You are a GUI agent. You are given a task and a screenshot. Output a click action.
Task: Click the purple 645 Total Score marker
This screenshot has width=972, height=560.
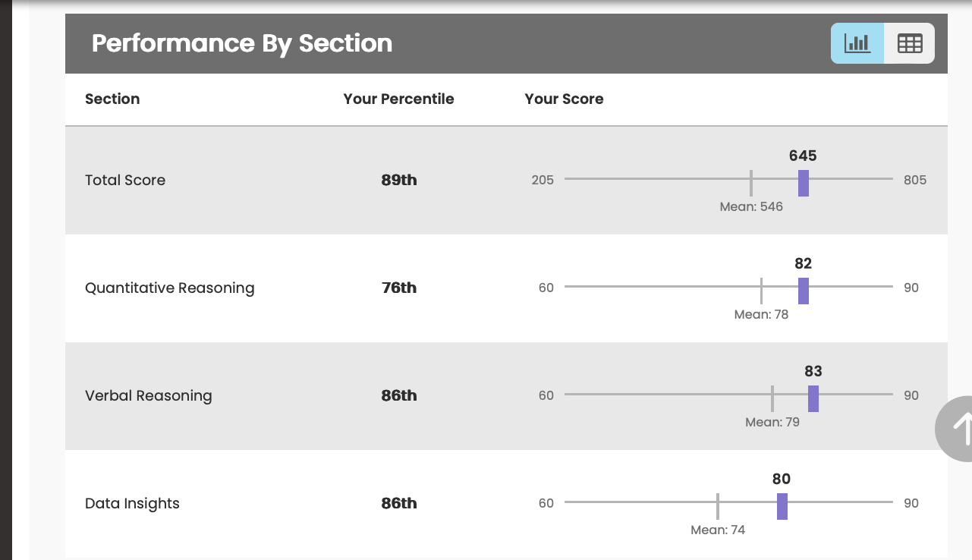click(803, 183)
